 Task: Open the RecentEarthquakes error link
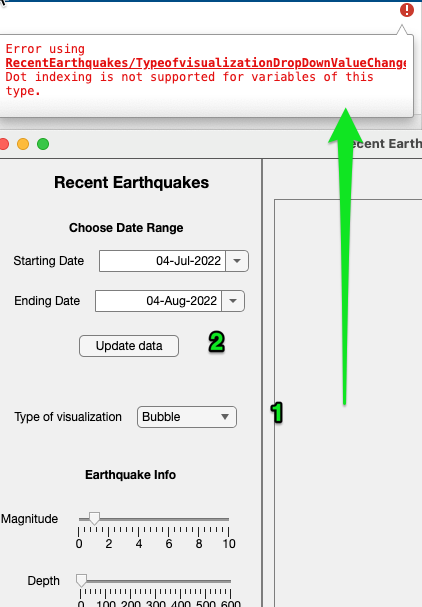[206, 63]
